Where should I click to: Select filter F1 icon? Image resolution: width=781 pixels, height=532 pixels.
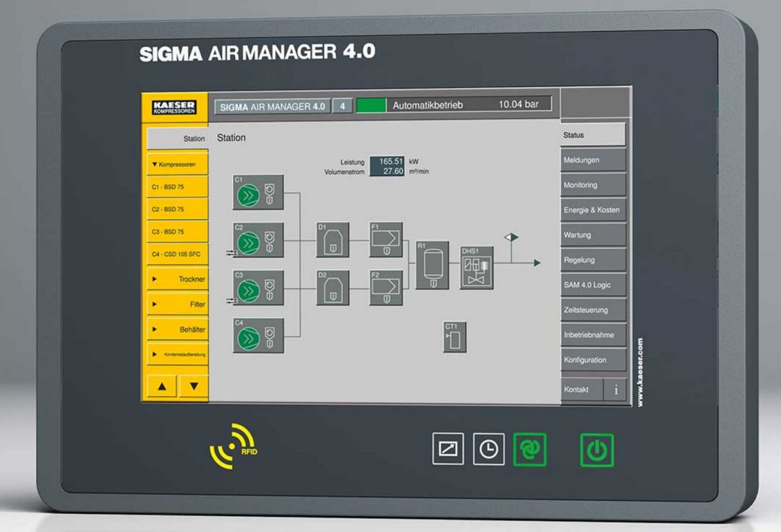(386, 240)
